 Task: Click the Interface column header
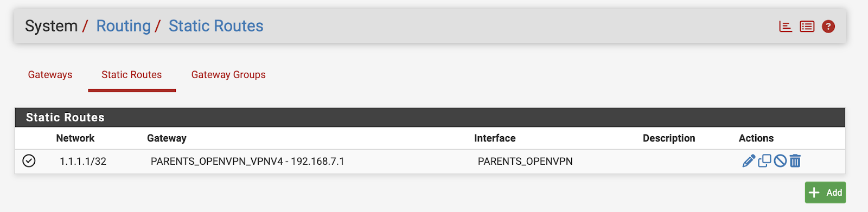[x=495, y=138]
